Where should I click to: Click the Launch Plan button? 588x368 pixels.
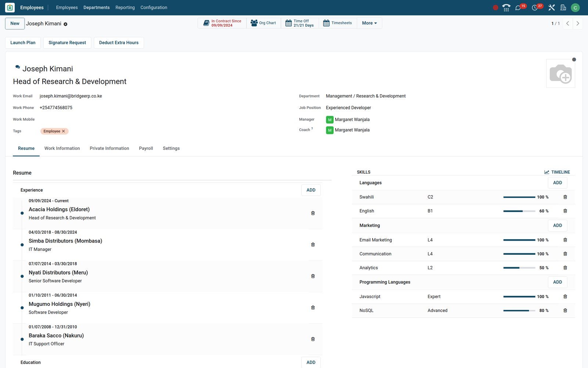23,43
